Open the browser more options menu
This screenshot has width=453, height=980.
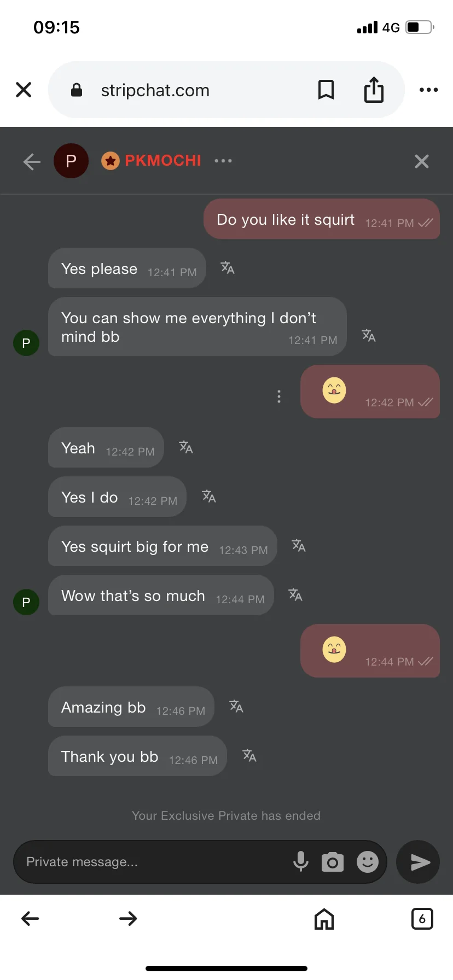coord(428,90)
